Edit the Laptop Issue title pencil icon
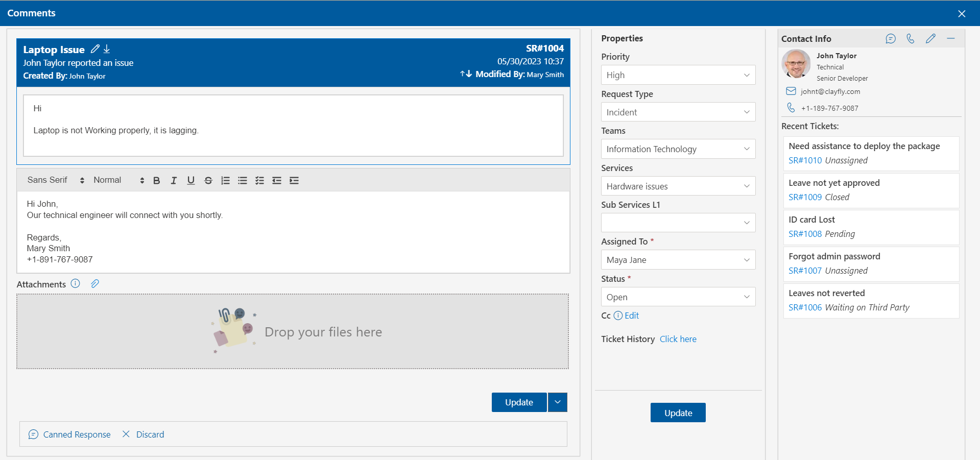Screen dimensions: 980x460 pos(95,49)
